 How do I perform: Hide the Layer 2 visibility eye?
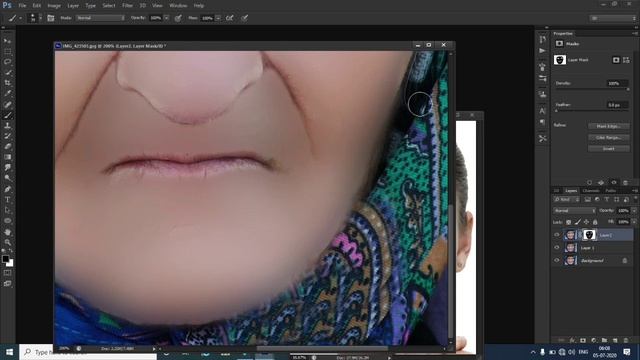tap(557, 235)
